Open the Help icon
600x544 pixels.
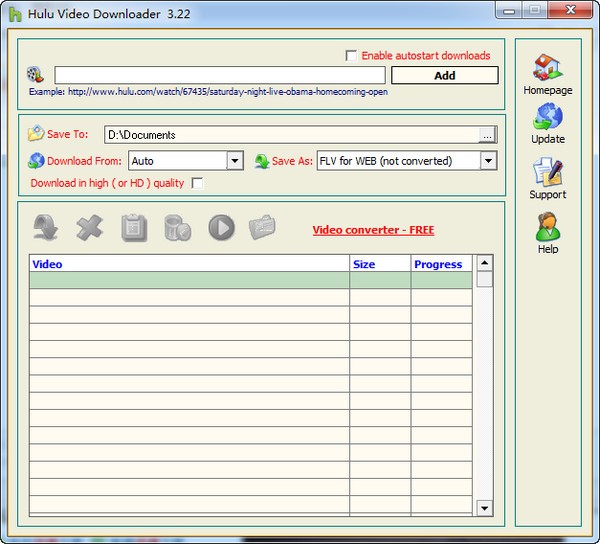click(x=548, y=226)
